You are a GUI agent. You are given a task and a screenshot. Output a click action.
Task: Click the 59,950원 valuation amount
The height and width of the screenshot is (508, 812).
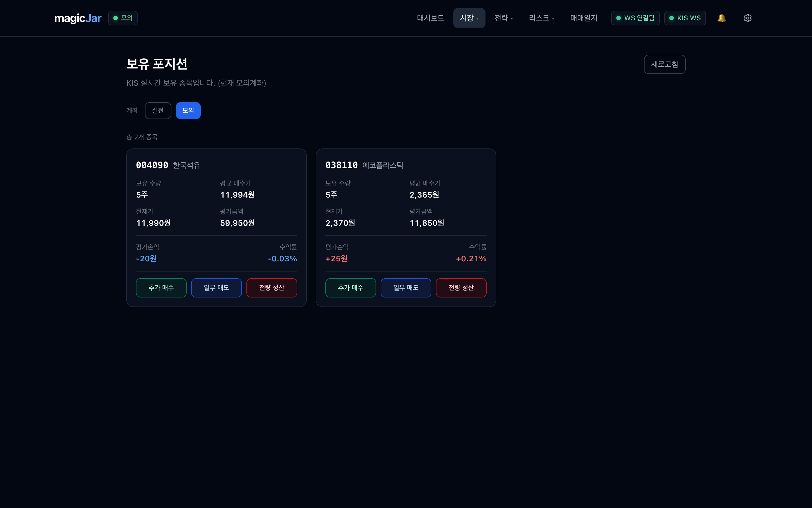coord(237,223)
